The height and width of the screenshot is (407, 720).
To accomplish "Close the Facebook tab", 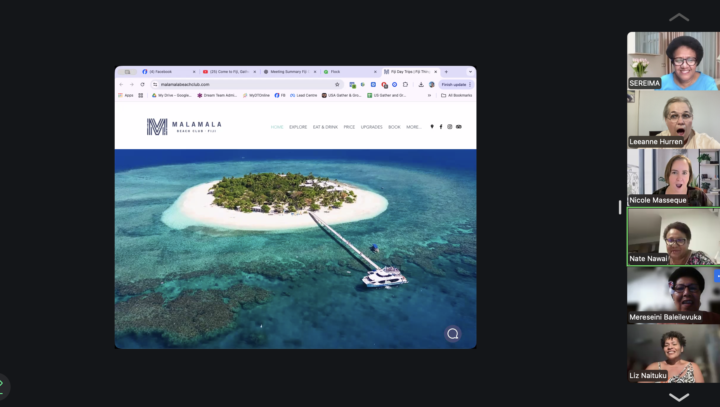I will [194, 72].
